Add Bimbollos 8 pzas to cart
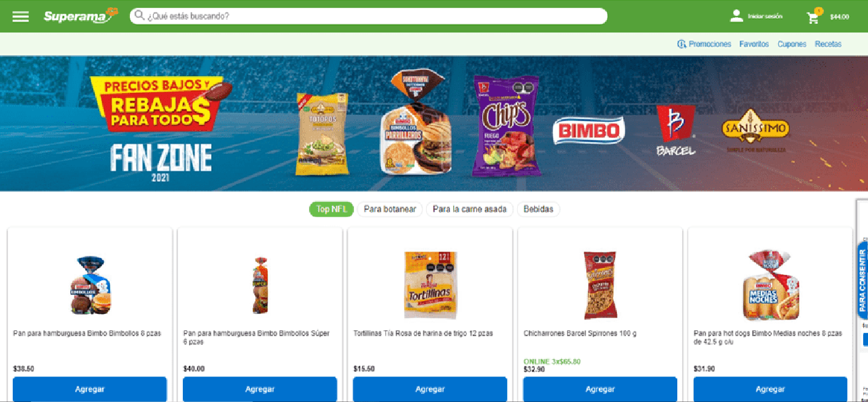Image resolution: width=868 pixels, height=402 pixels. coord(90,389)
